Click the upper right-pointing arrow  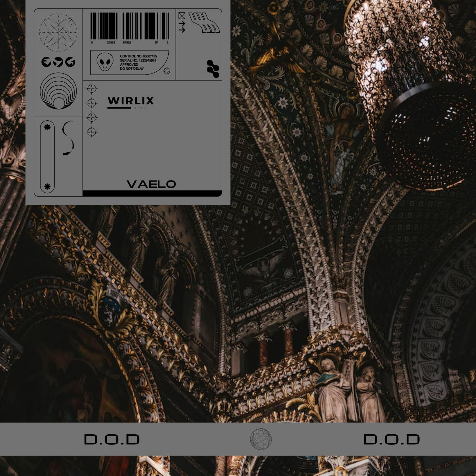point(182,23)
